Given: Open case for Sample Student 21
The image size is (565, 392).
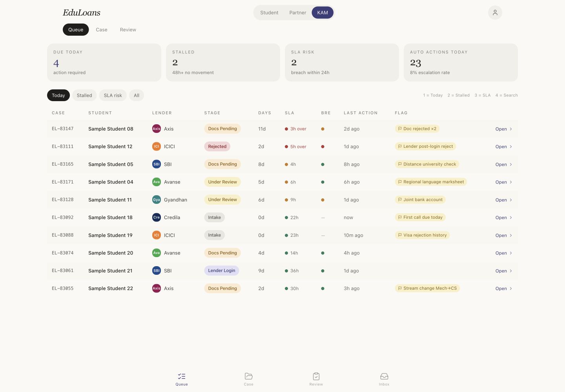Looking at the screenshot, I should (x=504, y=271).
